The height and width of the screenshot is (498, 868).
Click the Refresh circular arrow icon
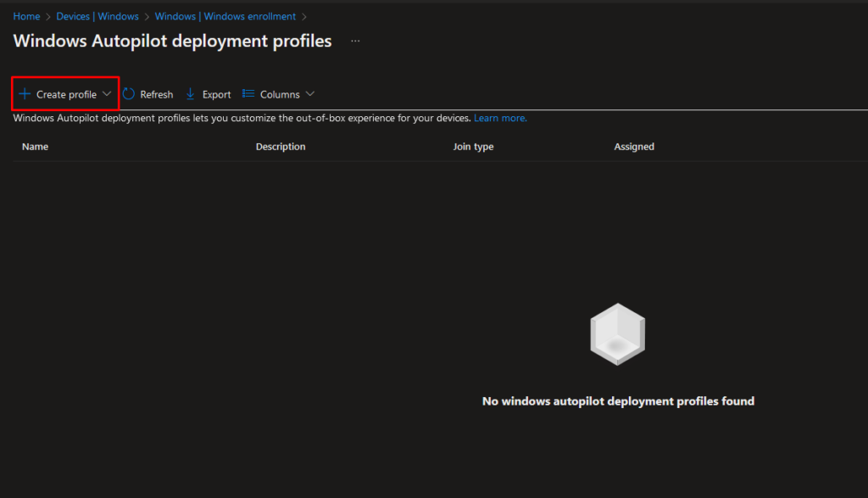tap(129, 94)
